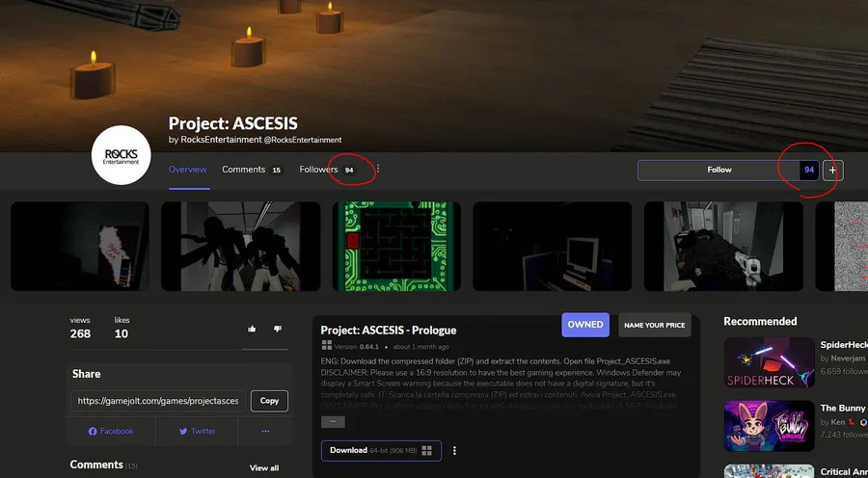Image resolution: width=868 pixels, height=478 pixels.
Task: Click the 94 follower count badge
Action: tap(809, 171)
